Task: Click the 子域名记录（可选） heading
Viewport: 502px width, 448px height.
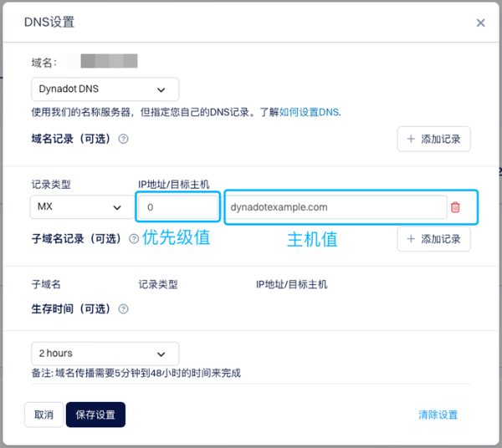Action: 76,238
